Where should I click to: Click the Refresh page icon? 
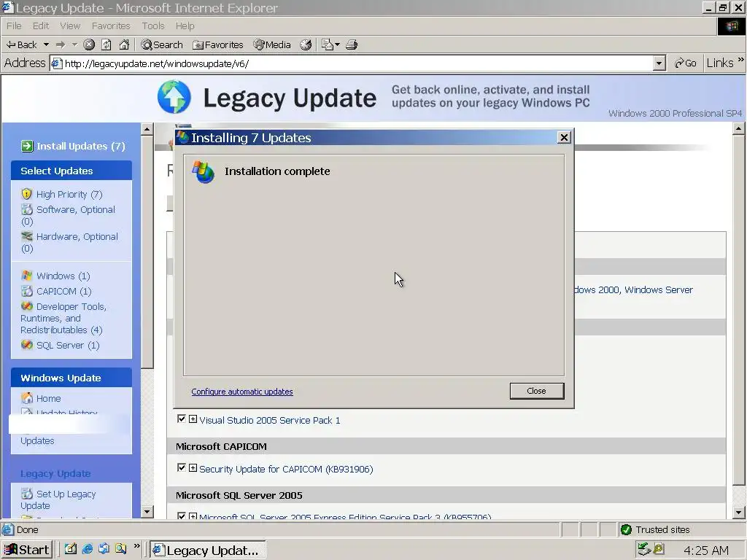pyautogui.click(x=107, y=44)
